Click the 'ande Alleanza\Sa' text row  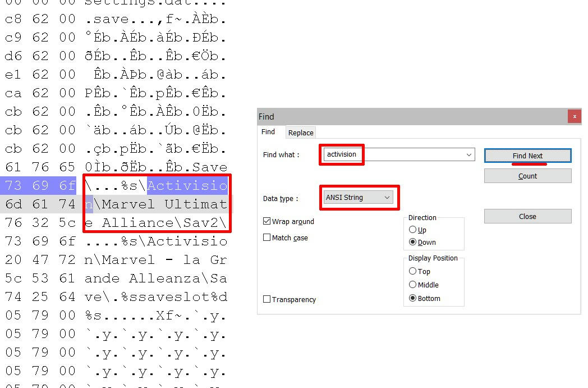coord(155,278)
